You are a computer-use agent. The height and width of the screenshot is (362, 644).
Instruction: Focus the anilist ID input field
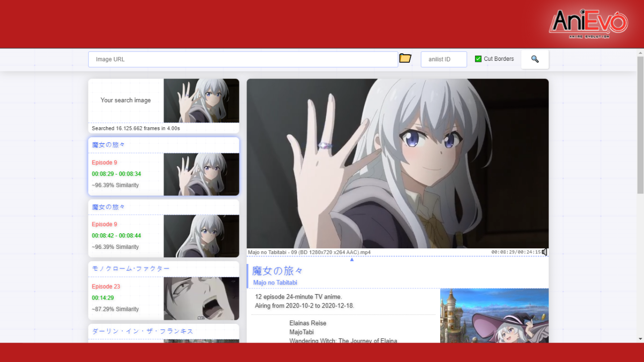point(444,59)
